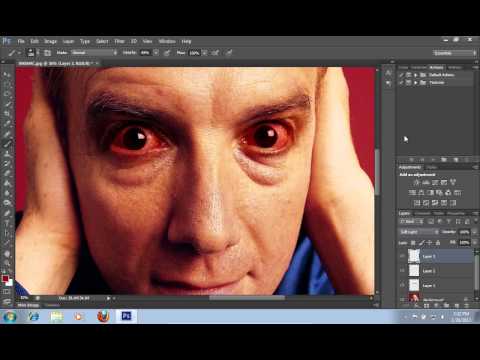Add an Invert adjustment

[417, 202]
